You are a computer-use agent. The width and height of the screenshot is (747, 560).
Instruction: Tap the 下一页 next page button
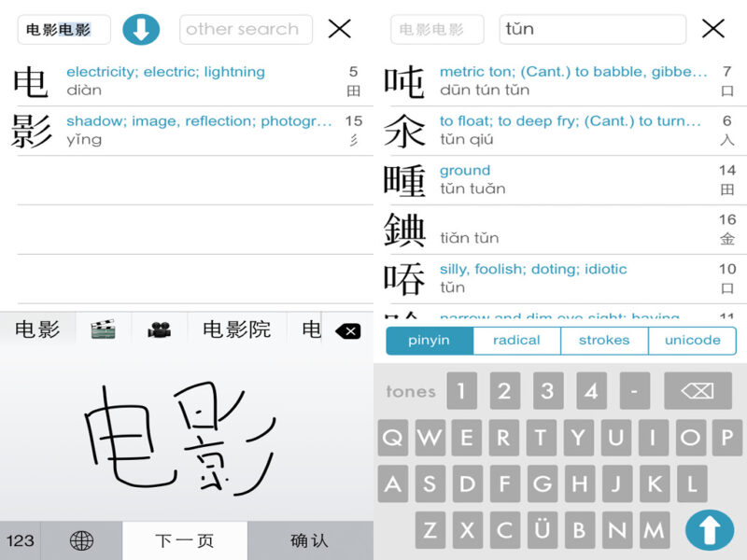coord(184,540)
